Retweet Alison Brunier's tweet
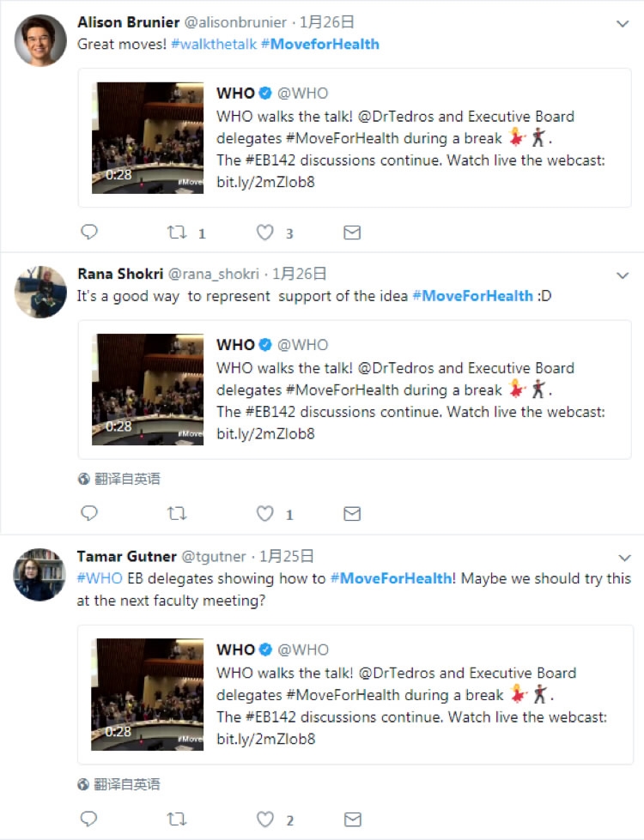Image resolution: width=644 pixels, height=840 pixels. pos(176,233)
